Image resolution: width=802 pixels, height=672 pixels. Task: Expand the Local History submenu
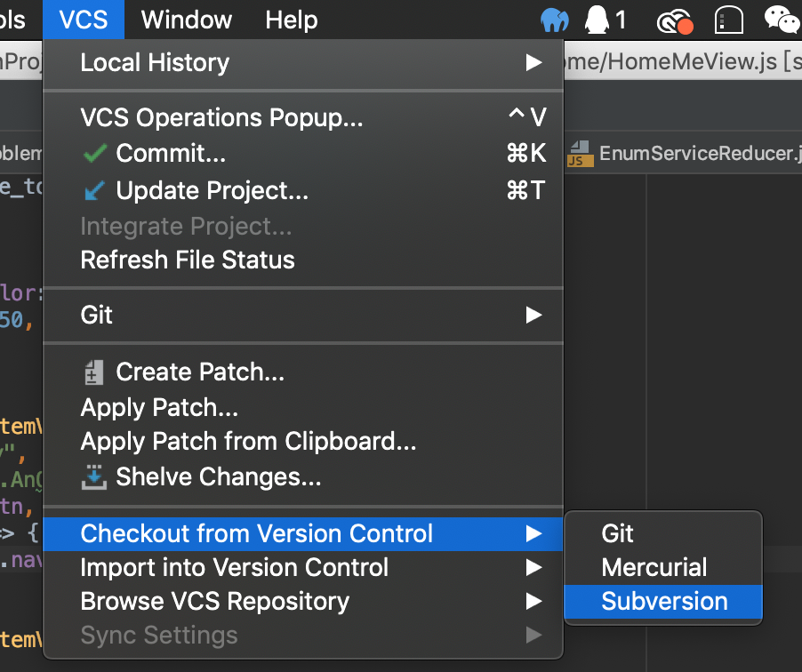coord(533,63)
